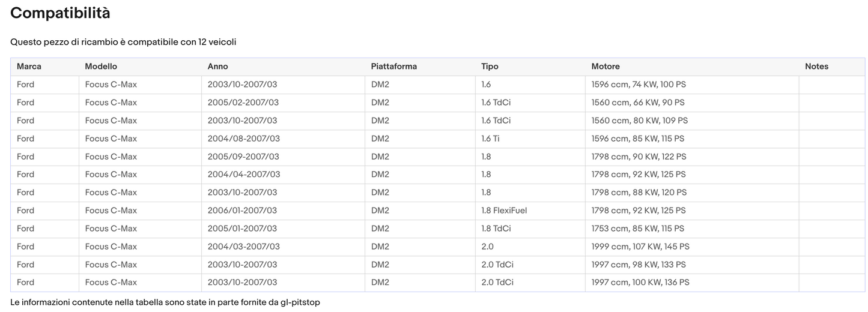
Task: Click the 1.6 Ti type cell
Action: pos(490,139)
